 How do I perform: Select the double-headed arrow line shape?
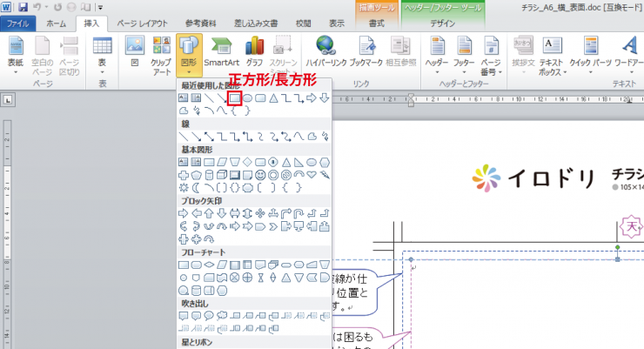pos(209,137)
